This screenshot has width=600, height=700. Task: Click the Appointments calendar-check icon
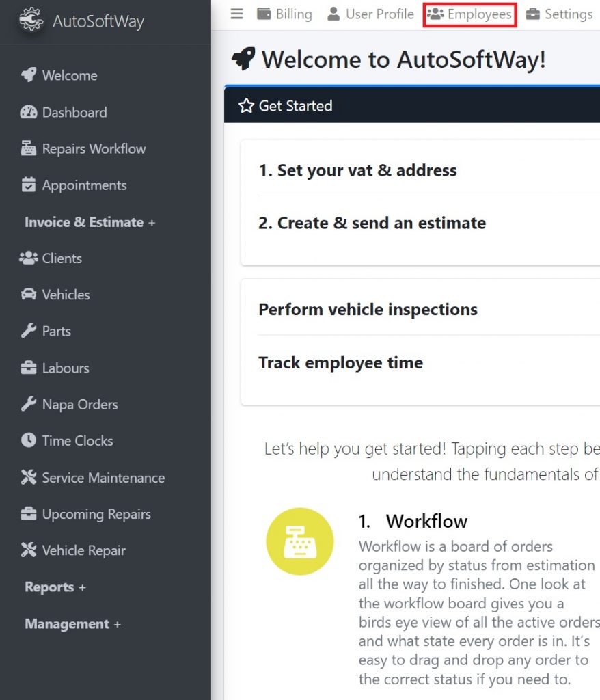point(29,185)
